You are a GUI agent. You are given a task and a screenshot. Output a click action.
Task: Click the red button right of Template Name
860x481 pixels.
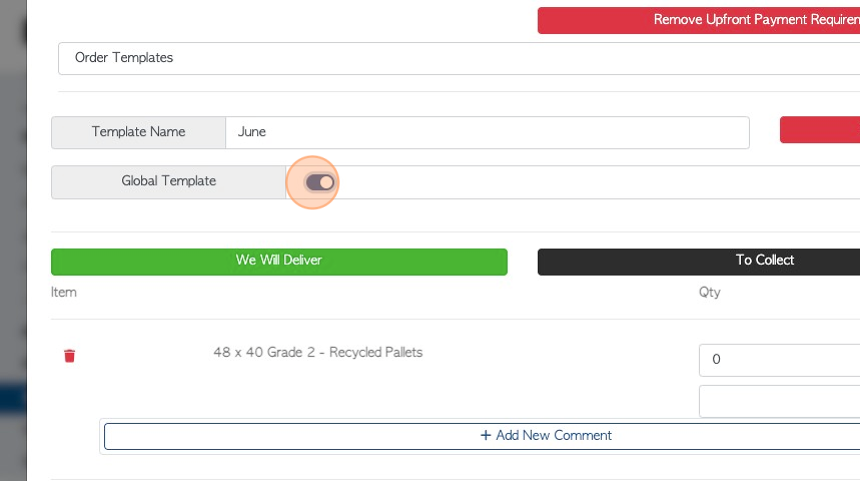click(820, 130)
